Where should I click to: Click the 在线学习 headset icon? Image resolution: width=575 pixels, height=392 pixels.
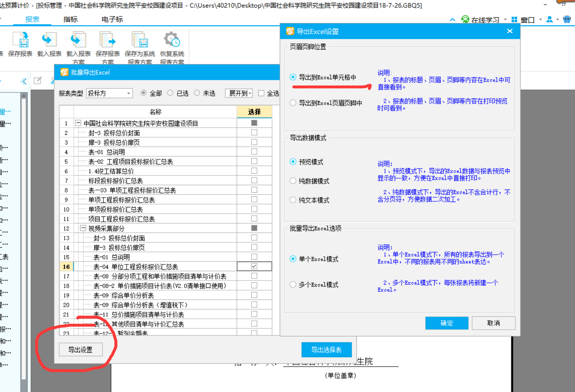click(465, 19)
